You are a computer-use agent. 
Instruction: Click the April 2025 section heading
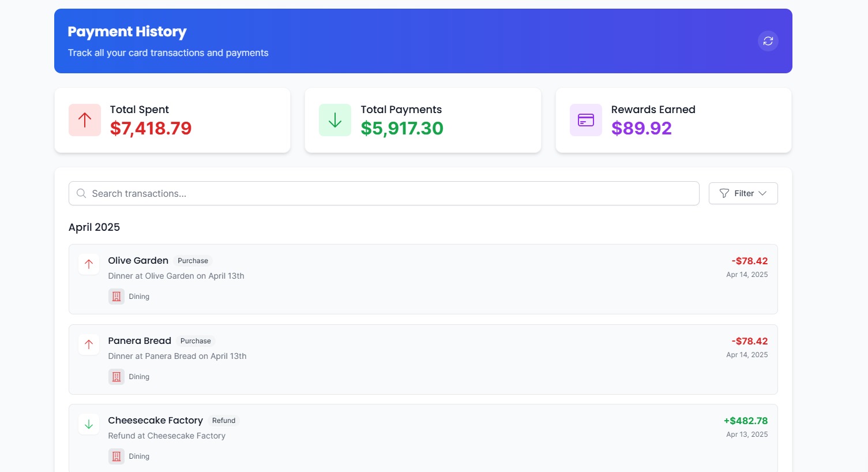[x=94, y=227]
